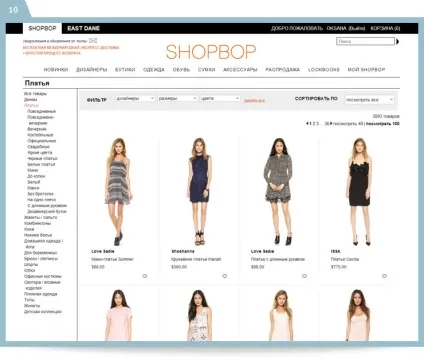This screenshot has width=424, height=360.
Task: Select 'Черные платья' subcategory
Action: pyautogui.click(x=42, y=158)
